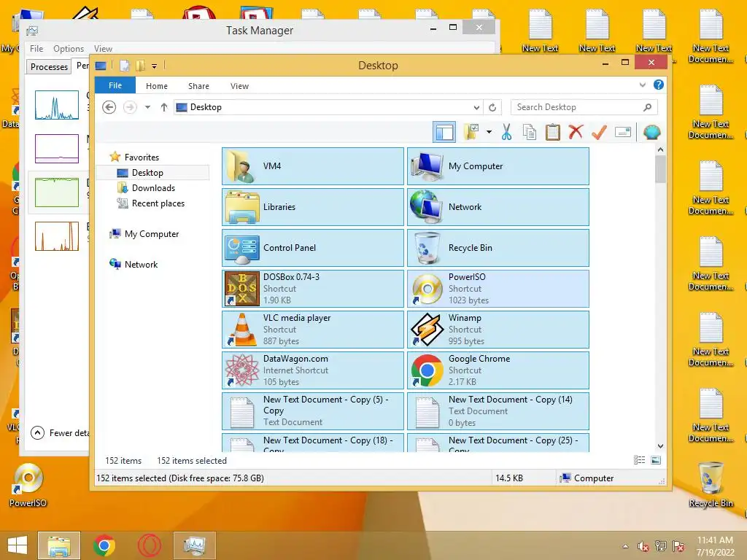The image size is (747, 560).
Task: Switch to Processes tab in Task Manager
Action: (x=49, y=66)
